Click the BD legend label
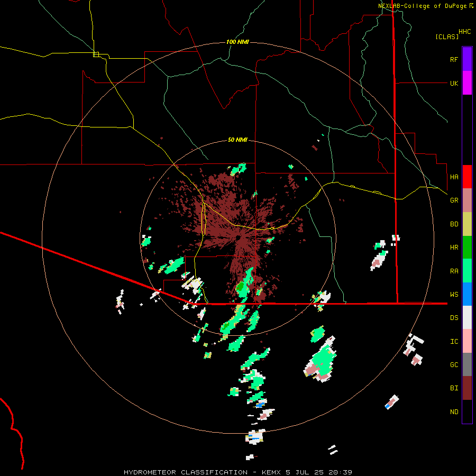This screenshot has width=476, height=476. (x=454, y=224)
